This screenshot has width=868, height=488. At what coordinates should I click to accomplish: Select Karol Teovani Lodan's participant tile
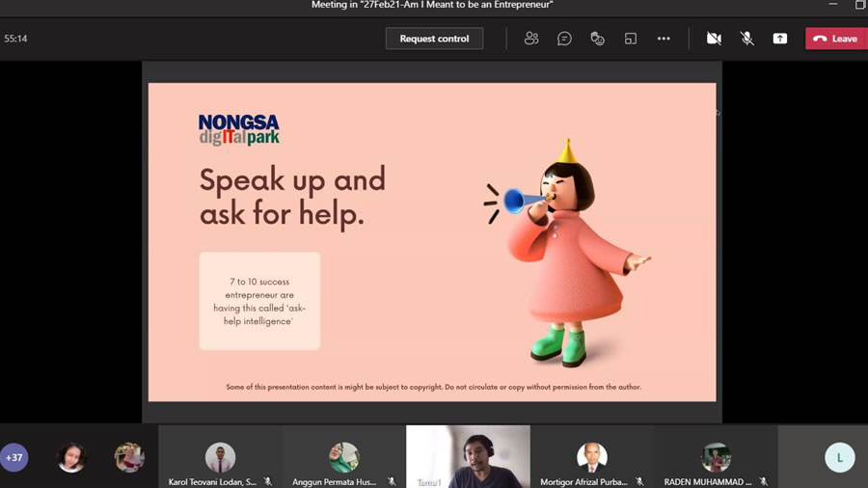[x=220, y=457]
